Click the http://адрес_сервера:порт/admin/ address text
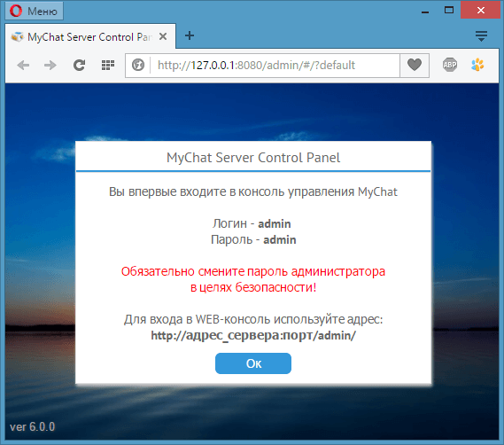Image resolution: width=504 pixels, height=445 pixels. coord(253,335)
